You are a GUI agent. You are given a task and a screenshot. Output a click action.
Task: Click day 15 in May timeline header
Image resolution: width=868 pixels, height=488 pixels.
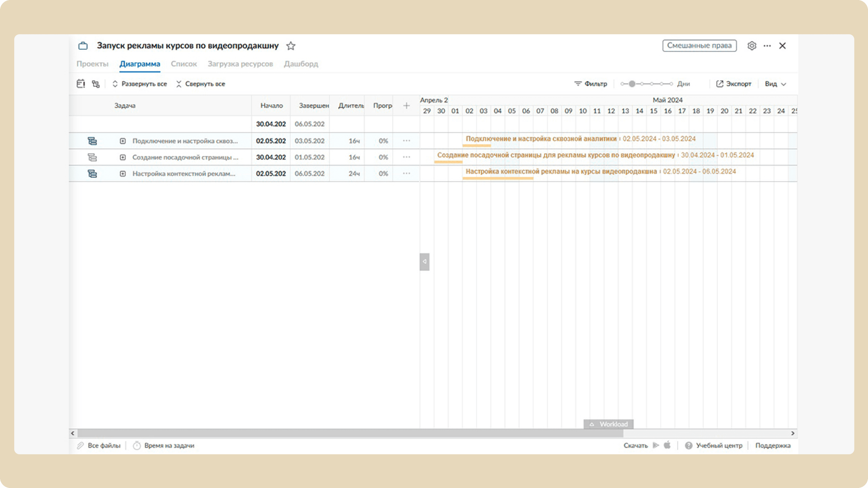point(653,111)
